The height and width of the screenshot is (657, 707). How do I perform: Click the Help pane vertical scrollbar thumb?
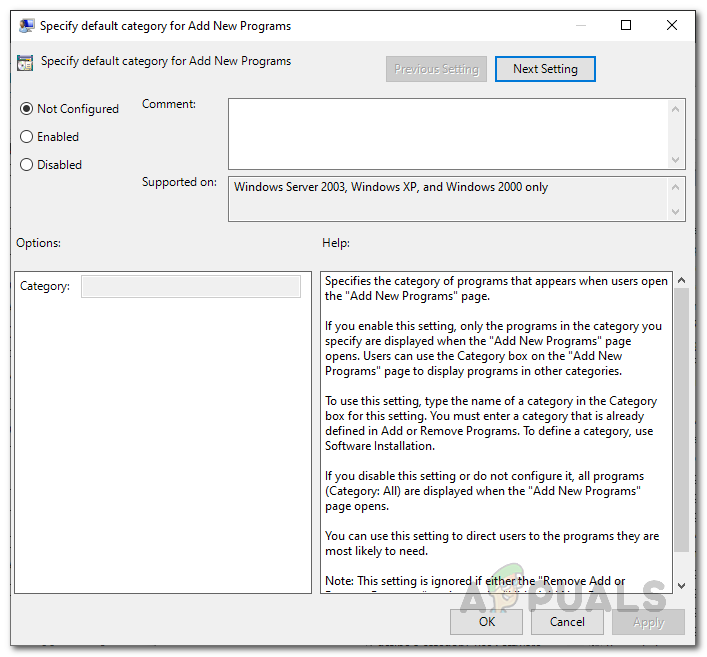[682, 420]
